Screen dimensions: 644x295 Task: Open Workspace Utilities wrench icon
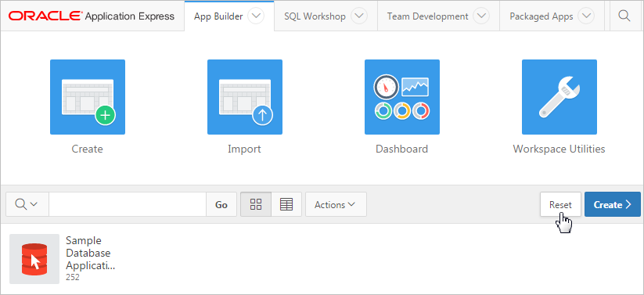tap(559, 97)
